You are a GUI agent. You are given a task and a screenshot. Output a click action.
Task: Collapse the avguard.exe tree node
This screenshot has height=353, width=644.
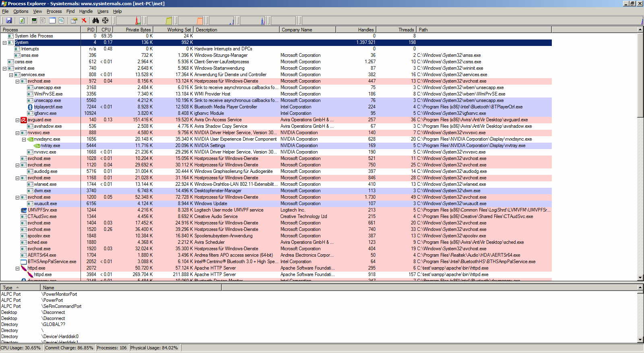[x=17, y=120]
